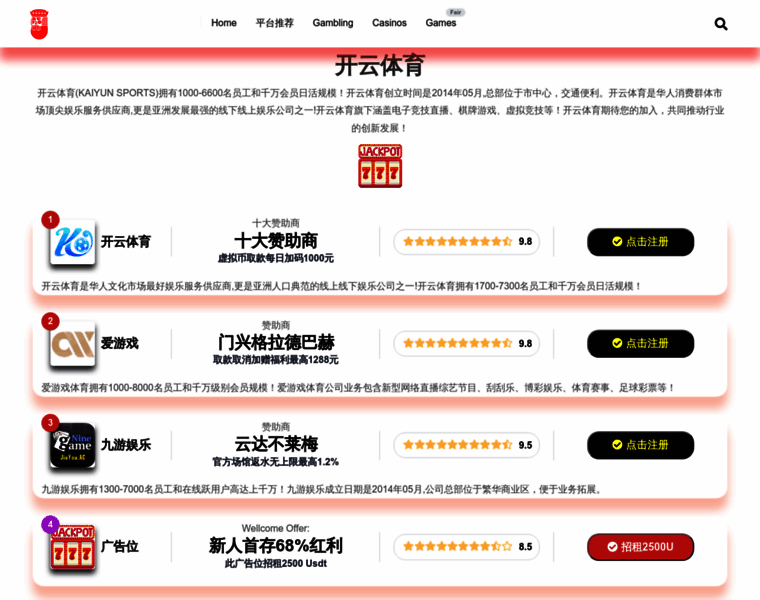Click the 9.8 star rating of 开云体育
760x600 pixels.
467,242
